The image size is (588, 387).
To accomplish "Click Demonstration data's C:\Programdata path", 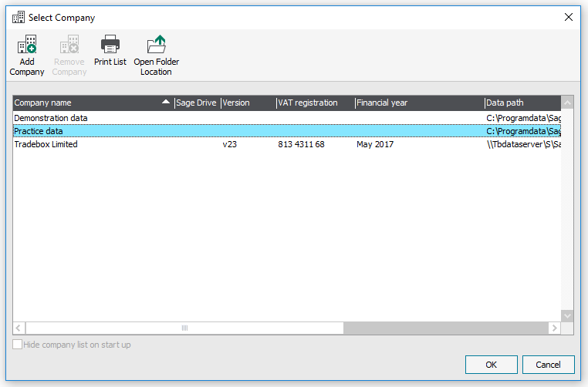I will tap(523, 118).
